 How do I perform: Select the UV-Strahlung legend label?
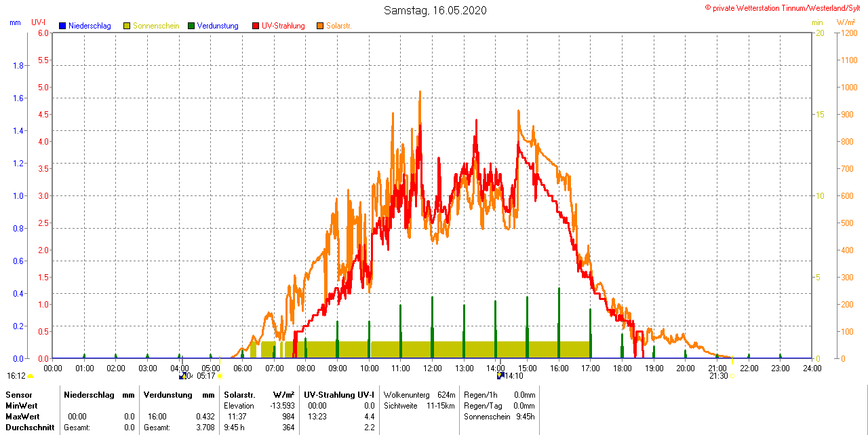tap(283, 26)
